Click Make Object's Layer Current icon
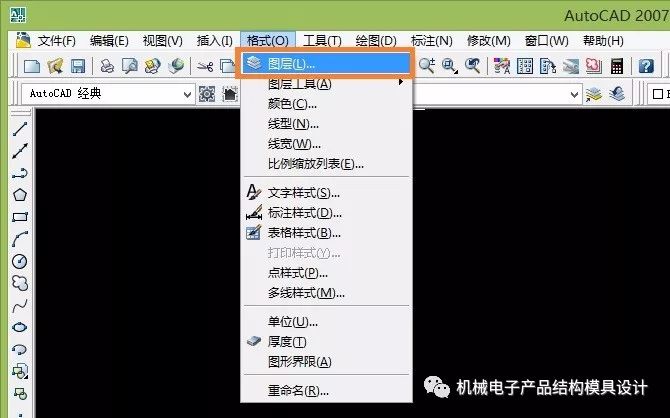The image size is (670, 418). (x=594, y=94)
